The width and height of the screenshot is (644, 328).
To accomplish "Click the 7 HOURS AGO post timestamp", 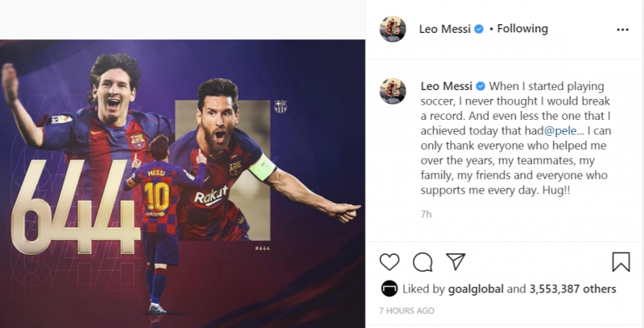I will [x=407, y=310].
